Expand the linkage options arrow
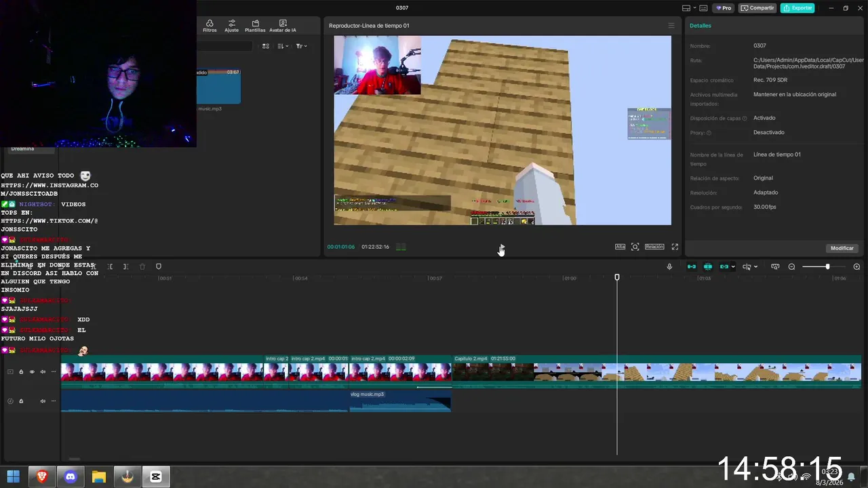This screenshot has height=488, width=868. pyautogui.click(x=733, y=267)
